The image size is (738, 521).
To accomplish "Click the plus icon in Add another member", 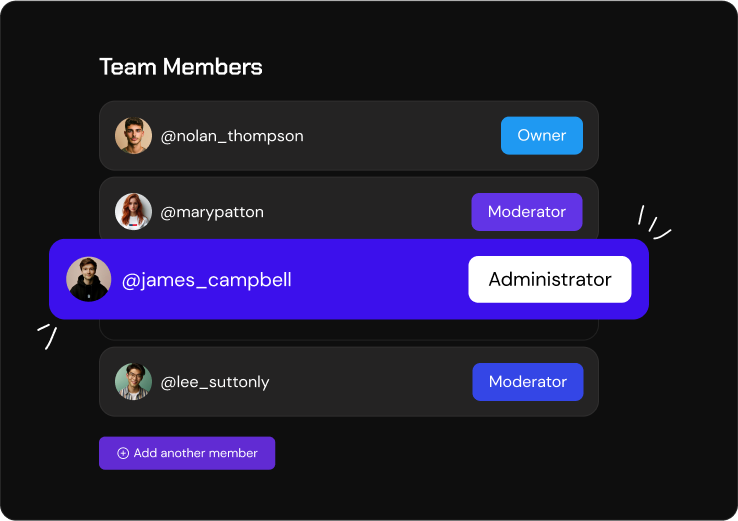I will coord(123,453).
